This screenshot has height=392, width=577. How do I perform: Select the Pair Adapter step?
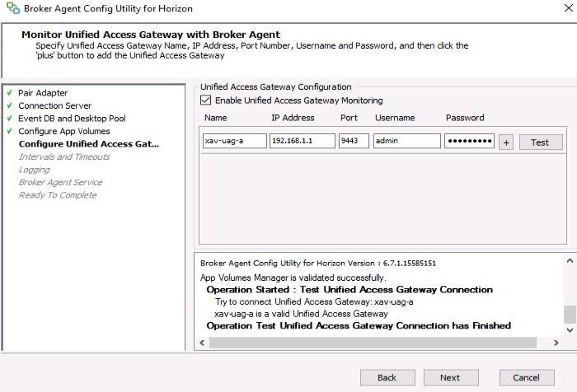[43, 93]
